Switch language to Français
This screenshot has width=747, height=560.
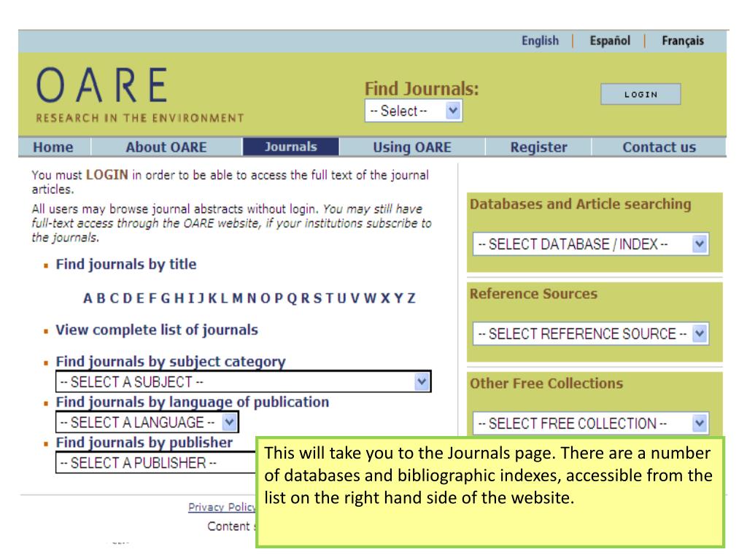[x=683, y=41]
